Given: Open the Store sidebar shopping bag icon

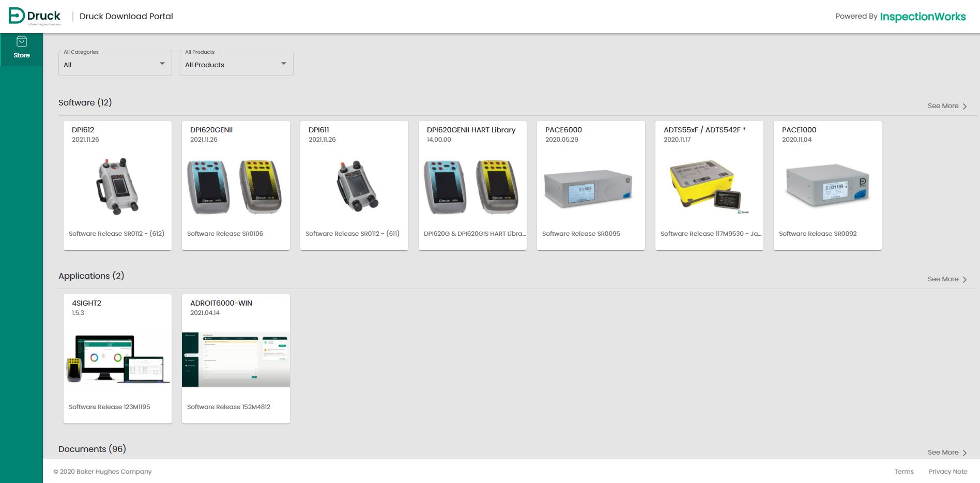Looking at the screenshot, I should pos(22,41).
